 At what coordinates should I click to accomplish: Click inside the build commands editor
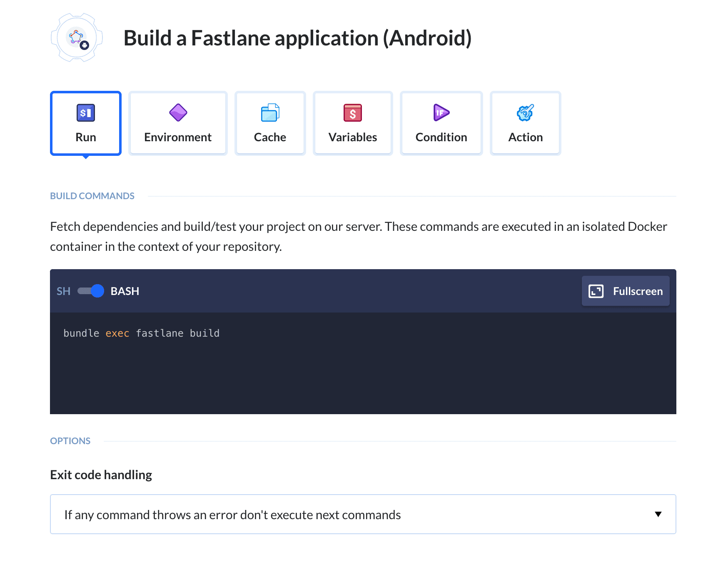(363, 363)
